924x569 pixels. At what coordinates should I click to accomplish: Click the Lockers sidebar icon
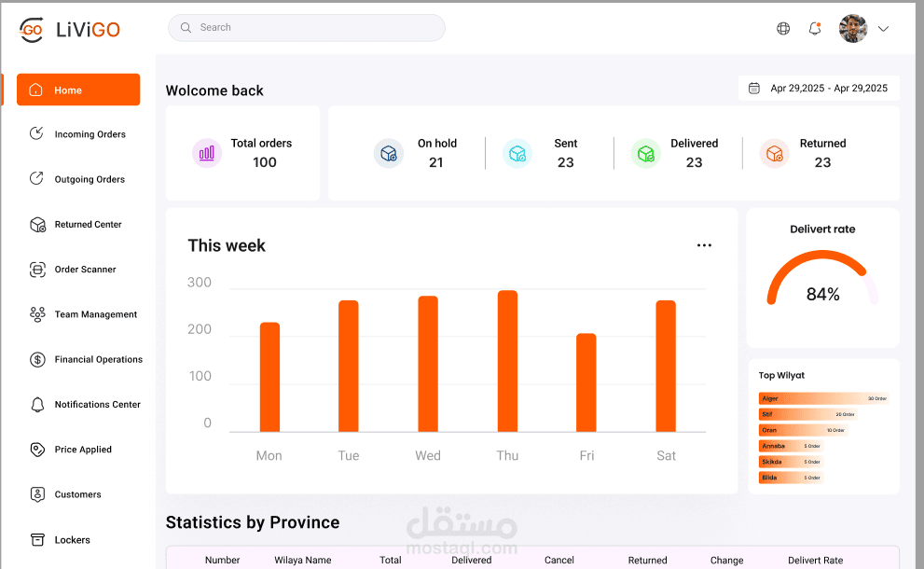pyautogui.click(x=37, y=539)
